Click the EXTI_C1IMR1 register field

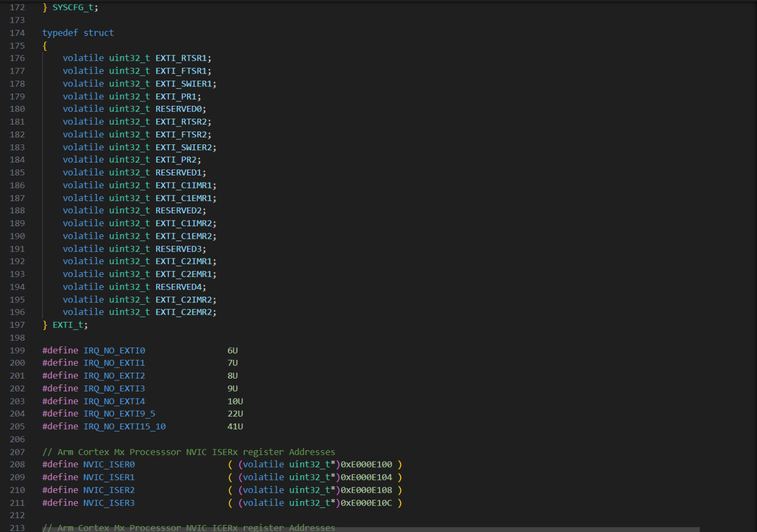[183, 186]
